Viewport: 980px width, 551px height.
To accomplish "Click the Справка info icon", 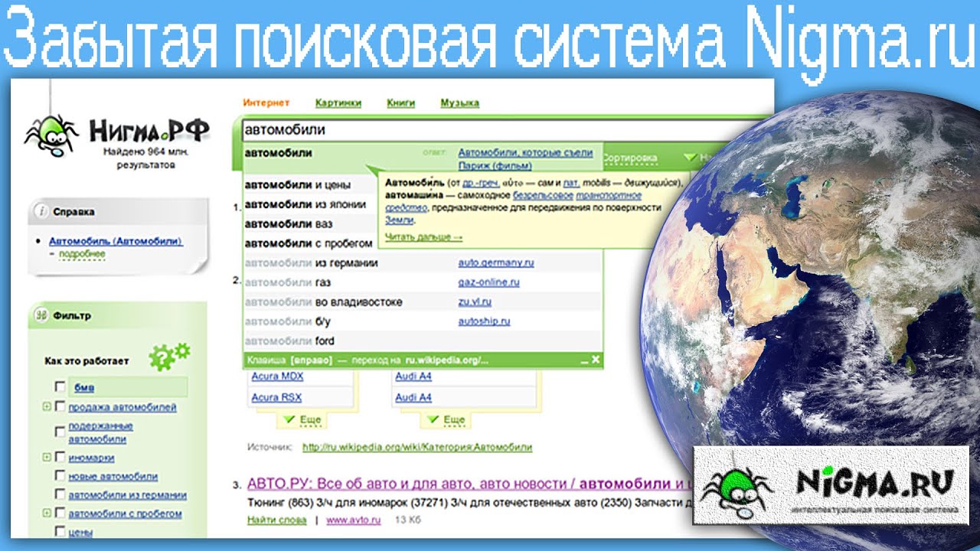I will [x=43, y=212].
